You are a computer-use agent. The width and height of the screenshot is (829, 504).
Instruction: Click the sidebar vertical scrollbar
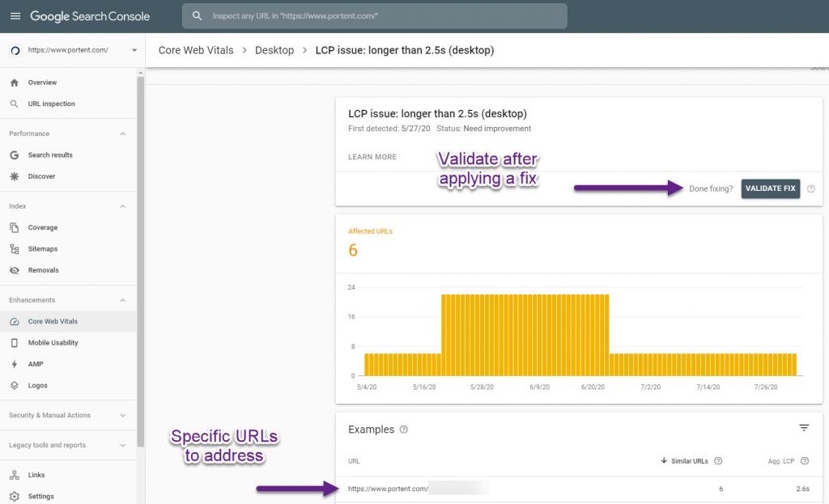[x=141, y=261]
